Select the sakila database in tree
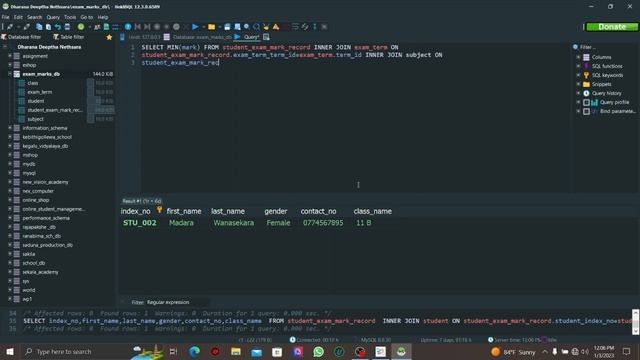The height and width of the screenshot is (360, 640). click(x=29, y=254)
